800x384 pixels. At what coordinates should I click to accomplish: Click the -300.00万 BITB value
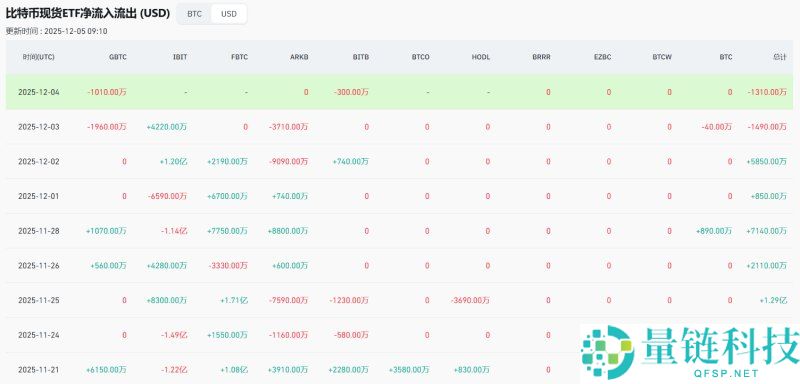click(351, 92)
